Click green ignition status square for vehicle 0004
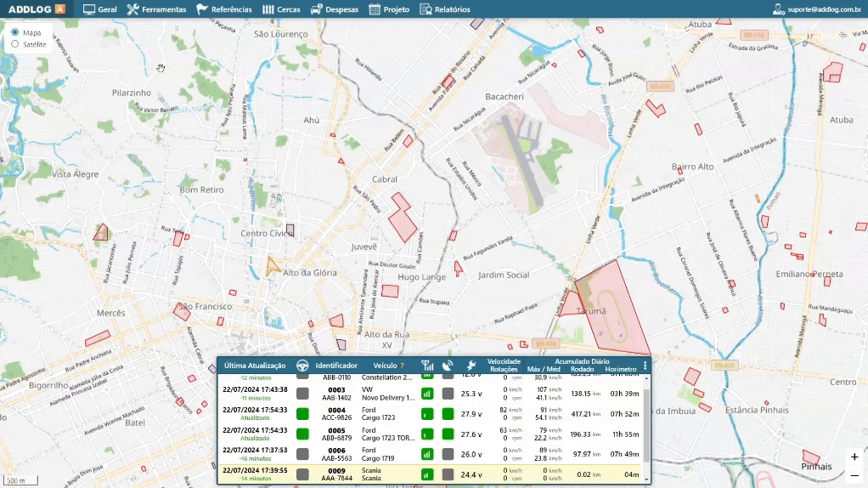The image size is (868, 488). pyautogui.click(x=302, y=414)
